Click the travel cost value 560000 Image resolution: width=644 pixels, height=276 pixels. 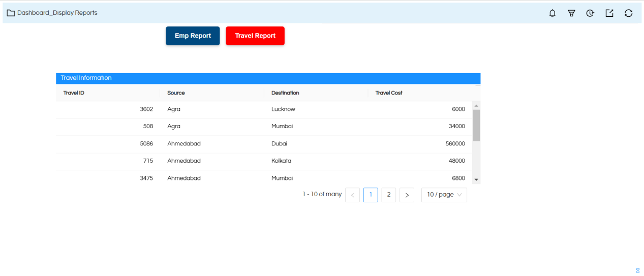point(455,144)
